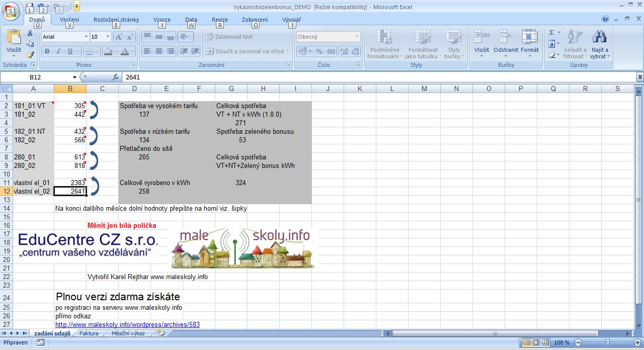Image resolution: width=644 pixels, height=350 pixels.
Task: Open the maleskoly.info wordpress archives link
Action: click(x=127, y=325)
